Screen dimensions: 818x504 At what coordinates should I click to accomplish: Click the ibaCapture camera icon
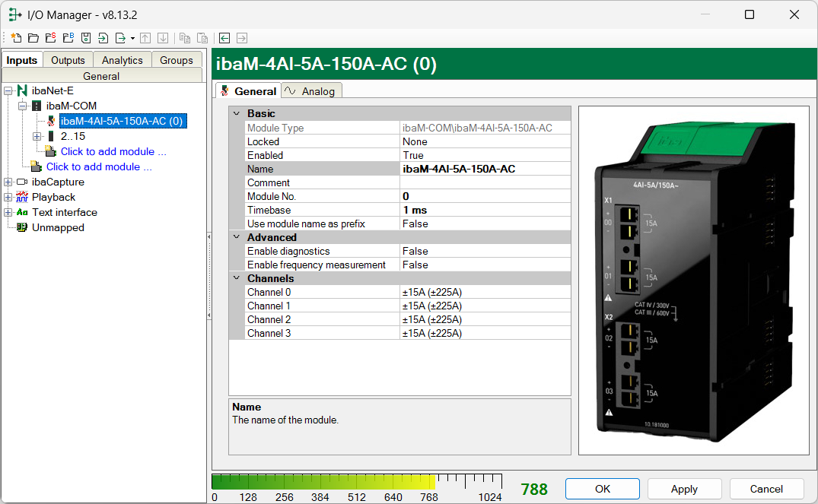click(x=22, y=182)
